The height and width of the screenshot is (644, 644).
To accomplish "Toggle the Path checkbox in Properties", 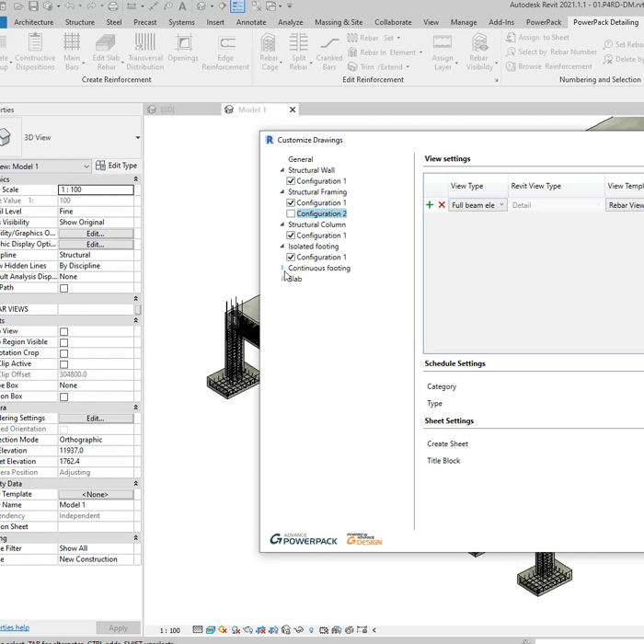I will point(64,288).
